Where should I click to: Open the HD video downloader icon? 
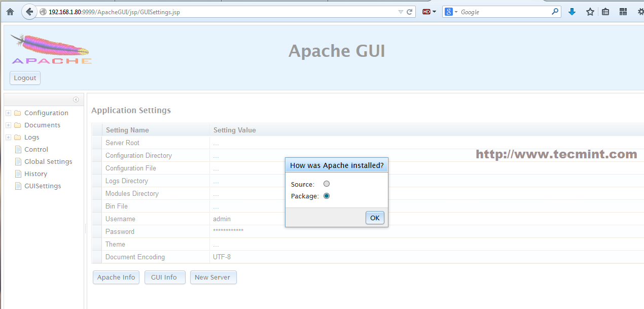tap(426, 12)
